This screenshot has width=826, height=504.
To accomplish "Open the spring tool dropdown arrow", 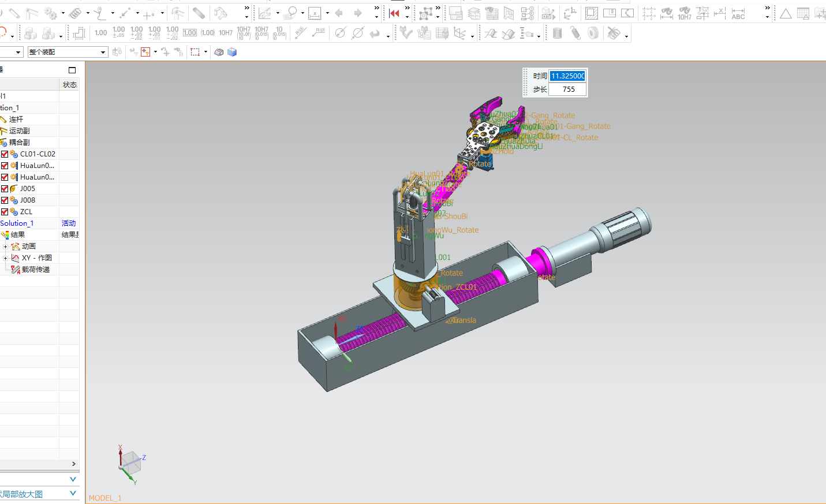I will click(88, 13).
